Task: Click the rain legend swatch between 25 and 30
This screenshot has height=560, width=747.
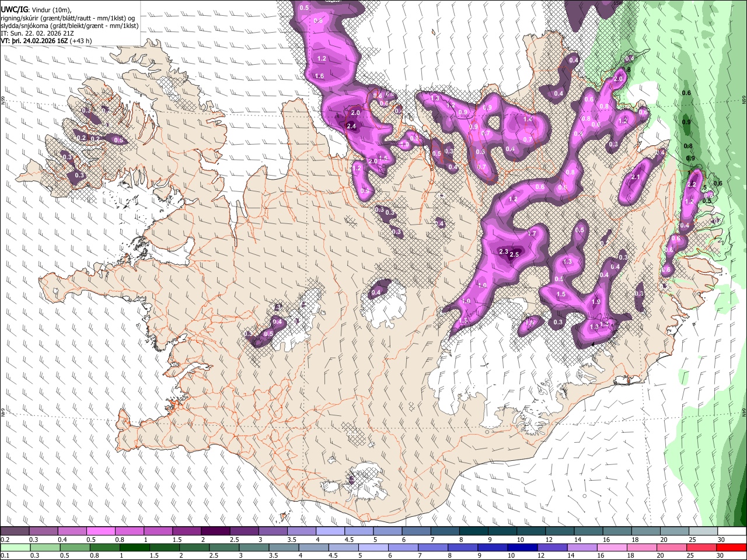Action: [701, 547]
